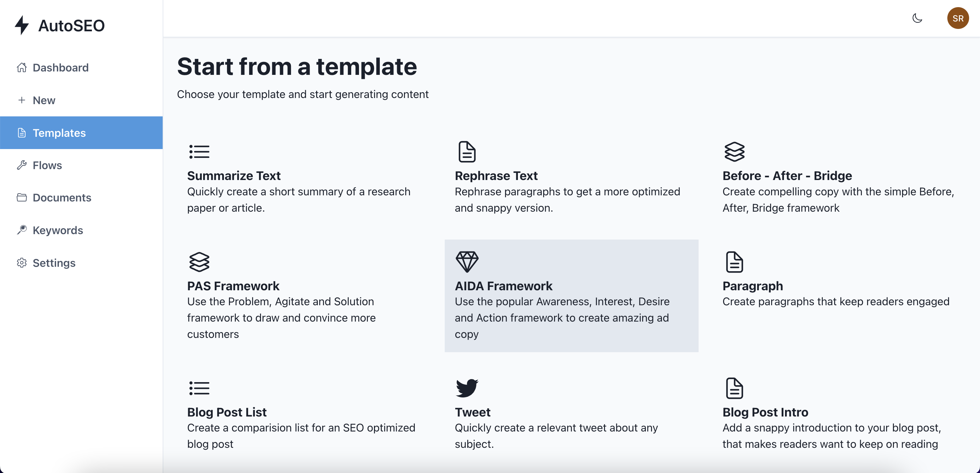Toggle dark mode with the moon icon

tap(917, 18)
